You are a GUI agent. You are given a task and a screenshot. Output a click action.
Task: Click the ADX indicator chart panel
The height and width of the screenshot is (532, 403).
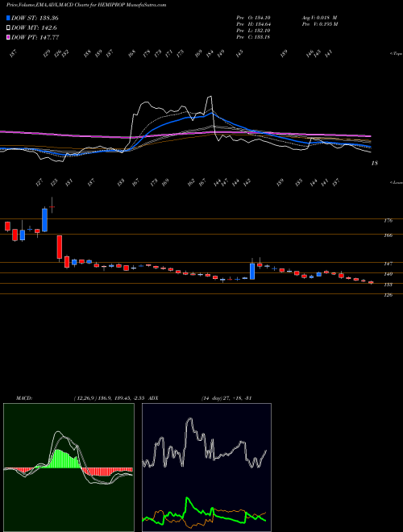click(206, 468)
